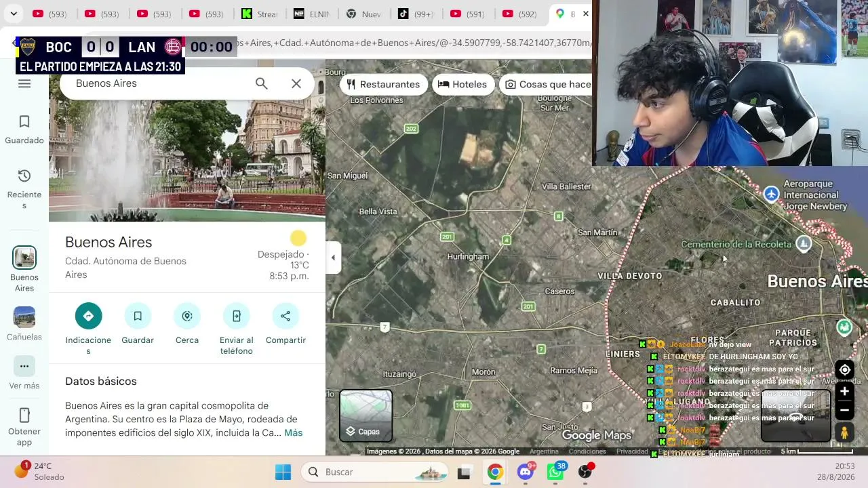868x488 pixels.
Task: Select the Street View pegman icon
Action: pyautogui.click(x=844, y=432)
